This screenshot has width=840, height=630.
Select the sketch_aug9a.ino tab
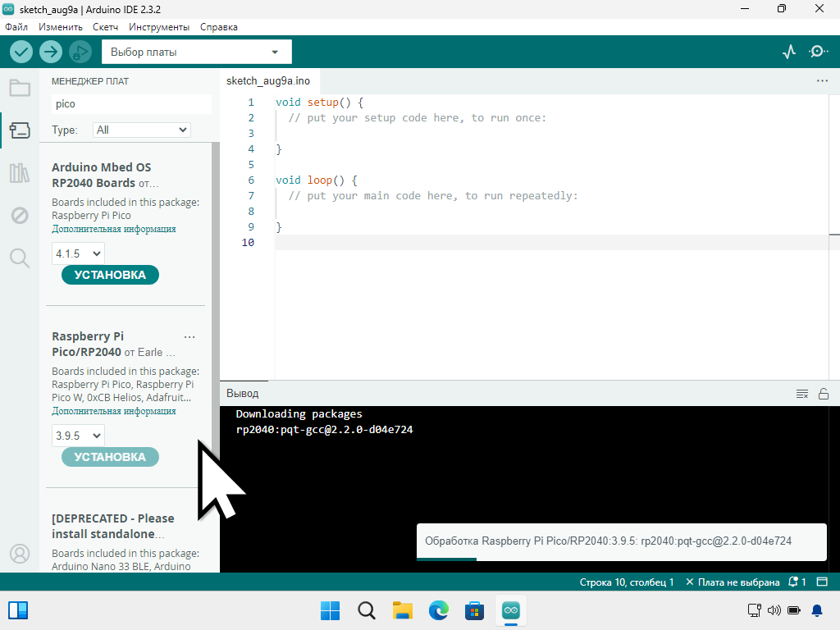pyautogui.click(x=268, y=81)
